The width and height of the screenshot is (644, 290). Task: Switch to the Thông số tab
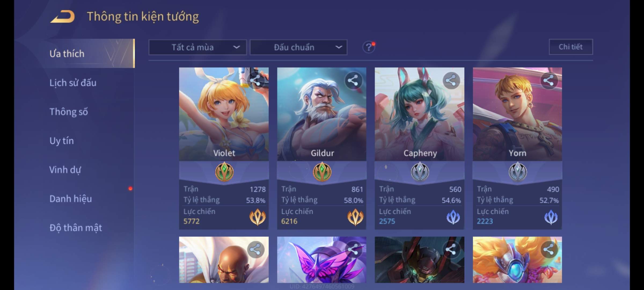(69, 112)
